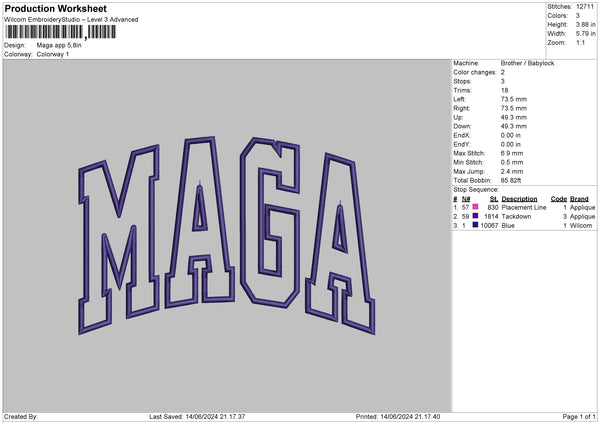Click the 'Printed: 14/06/2024 21.17.40' footer text
600x424 pixels.
398,416
